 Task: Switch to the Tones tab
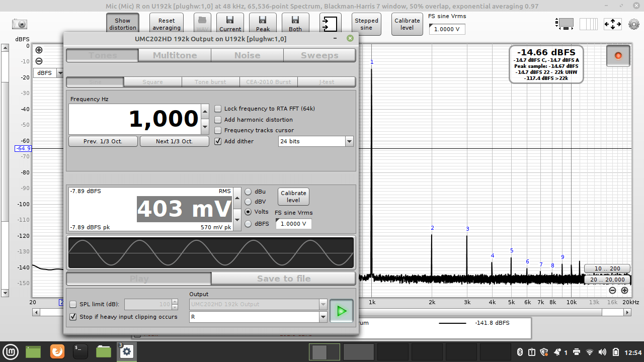tap(102, 55)
